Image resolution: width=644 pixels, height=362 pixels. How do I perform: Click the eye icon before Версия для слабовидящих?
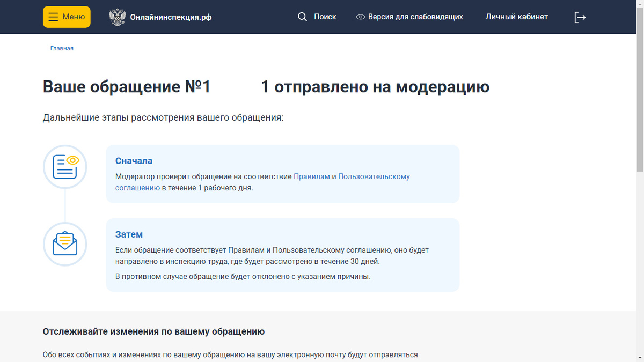click(360, 17)
